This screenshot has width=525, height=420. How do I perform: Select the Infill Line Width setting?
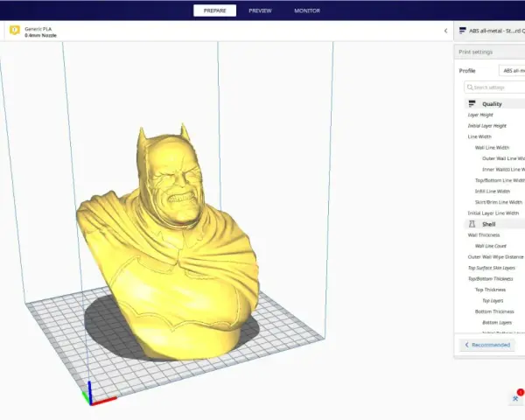pyautogui.click(x=492, y=192)
